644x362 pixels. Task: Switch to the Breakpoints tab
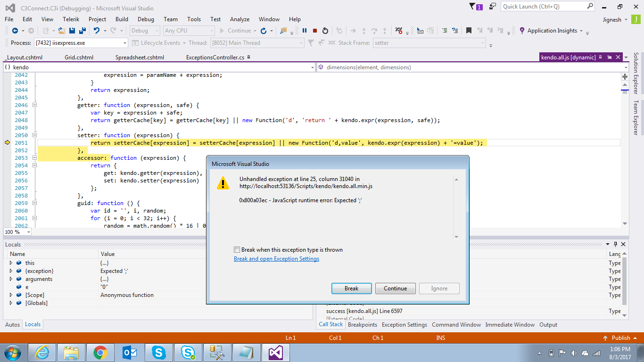click(363, 325)
